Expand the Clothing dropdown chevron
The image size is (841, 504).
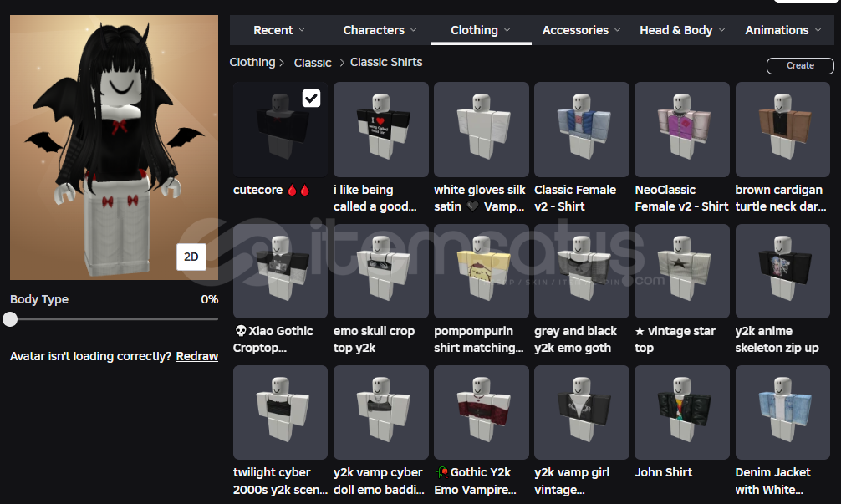pos(507,30)
